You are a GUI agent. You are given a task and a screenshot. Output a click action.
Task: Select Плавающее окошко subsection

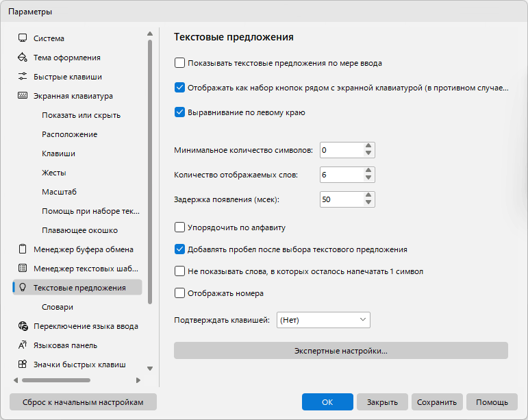point(80,230)
